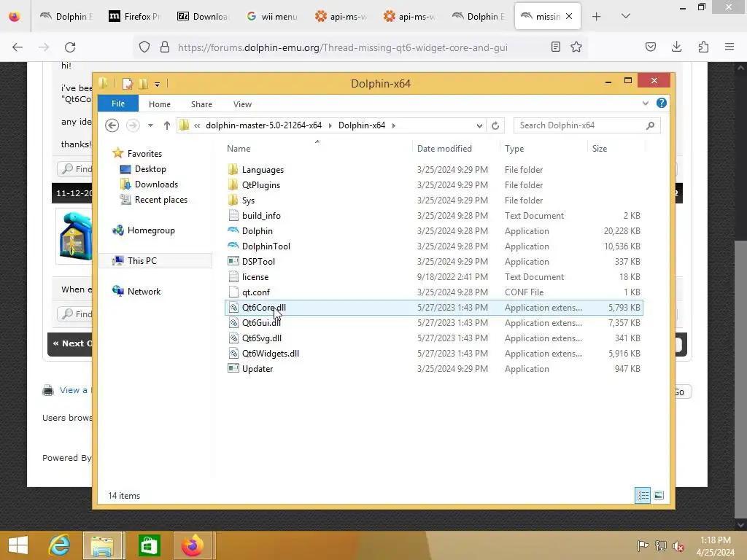The height and width of the screenshot is (560, 747).
Task: Select the Updater application icon
Action: coord(233,368)
